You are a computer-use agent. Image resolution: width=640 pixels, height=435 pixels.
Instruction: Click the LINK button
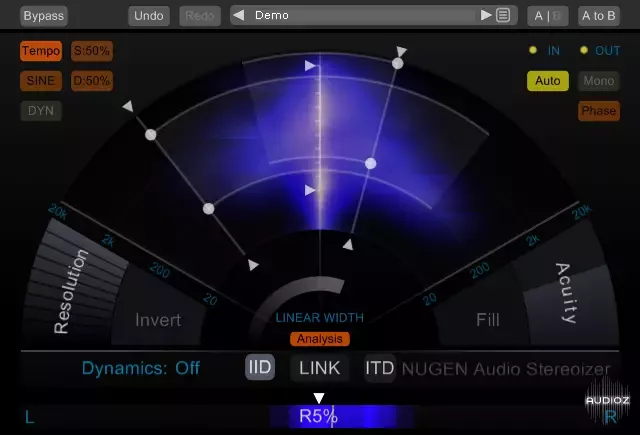coord(320,368)
